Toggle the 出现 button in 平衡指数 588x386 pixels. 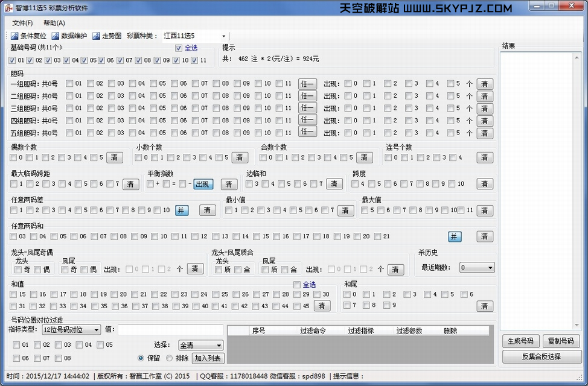pos(203,184)
